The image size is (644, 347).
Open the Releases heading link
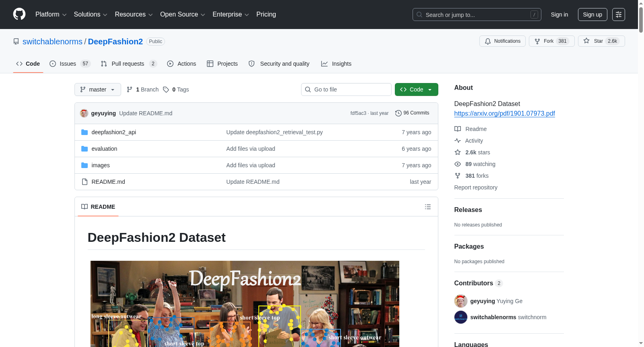tap(468, 210)
